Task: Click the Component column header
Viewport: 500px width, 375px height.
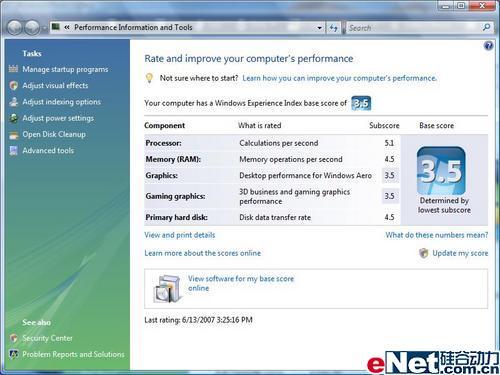Action: pyautogui.click(x=165, y=126)
